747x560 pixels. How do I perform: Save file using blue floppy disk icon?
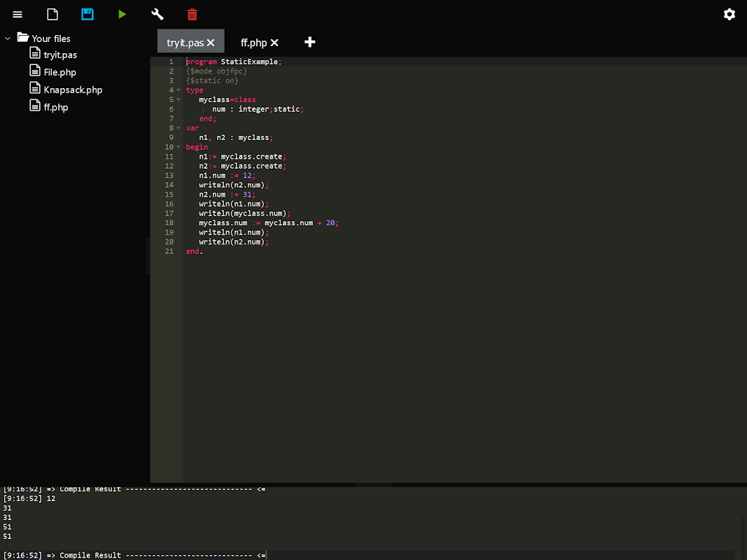(88, 15)
